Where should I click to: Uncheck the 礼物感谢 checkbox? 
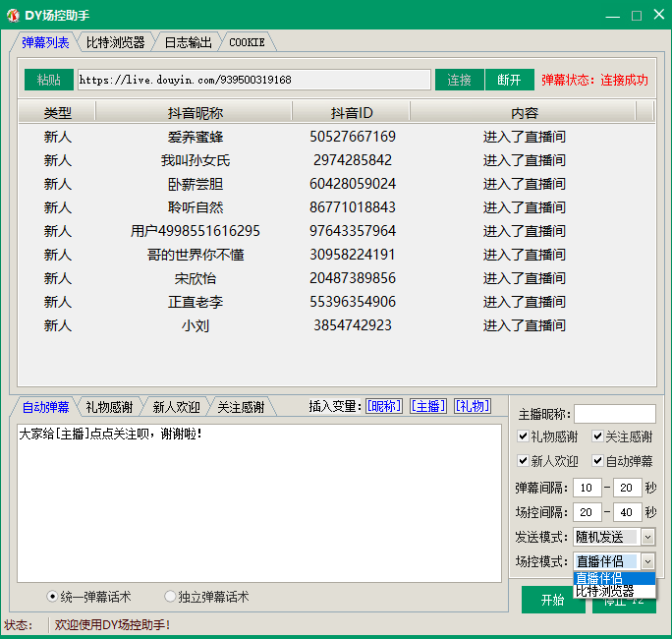pos(523,436)
